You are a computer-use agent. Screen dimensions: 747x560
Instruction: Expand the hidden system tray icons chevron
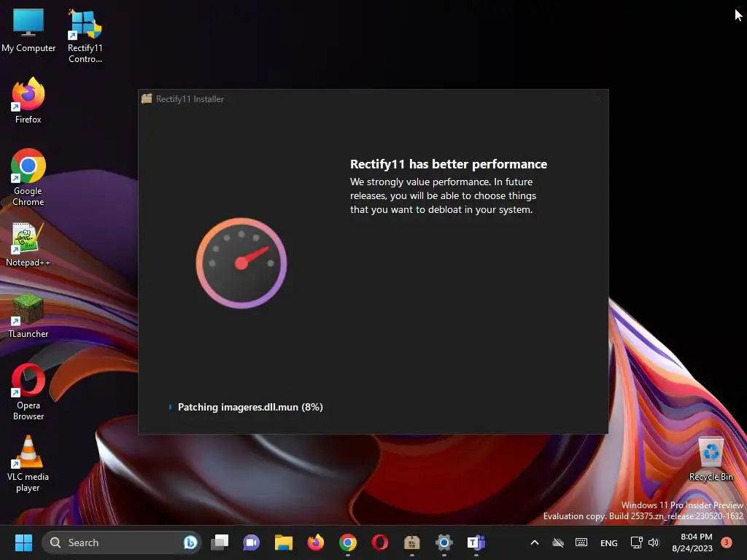click(x=535, y=542)
